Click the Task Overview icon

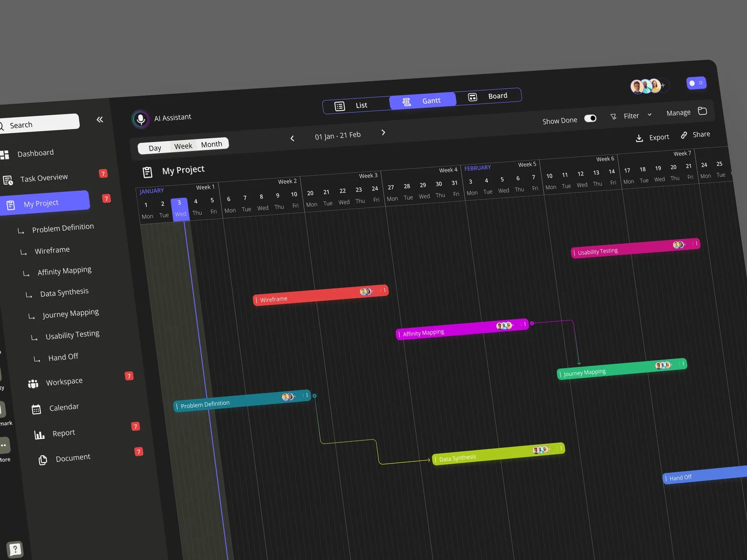click(x=8, y=180)
